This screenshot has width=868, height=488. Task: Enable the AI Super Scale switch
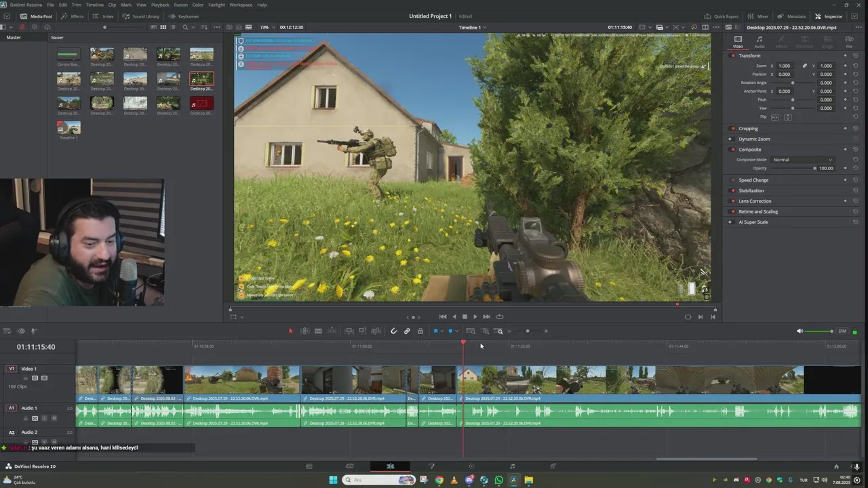coord(731,222)
